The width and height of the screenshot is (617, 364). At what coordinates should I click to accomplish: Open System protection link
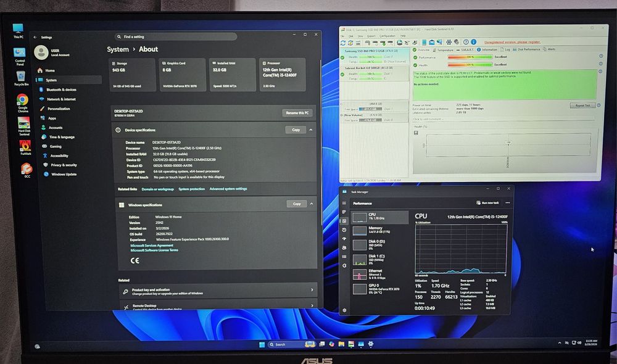192,189
